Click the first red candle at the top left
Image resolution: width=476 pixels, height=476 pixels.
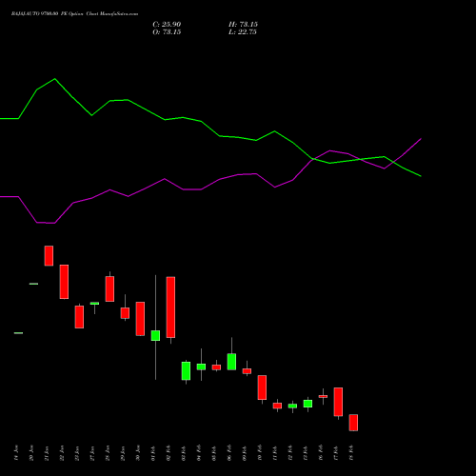[x=49, y=255]
